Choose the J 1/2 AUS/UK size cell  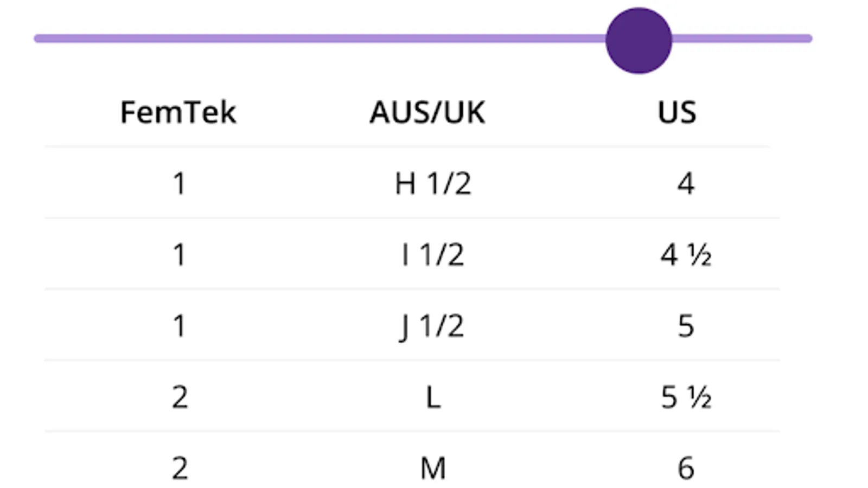[432, 326]
